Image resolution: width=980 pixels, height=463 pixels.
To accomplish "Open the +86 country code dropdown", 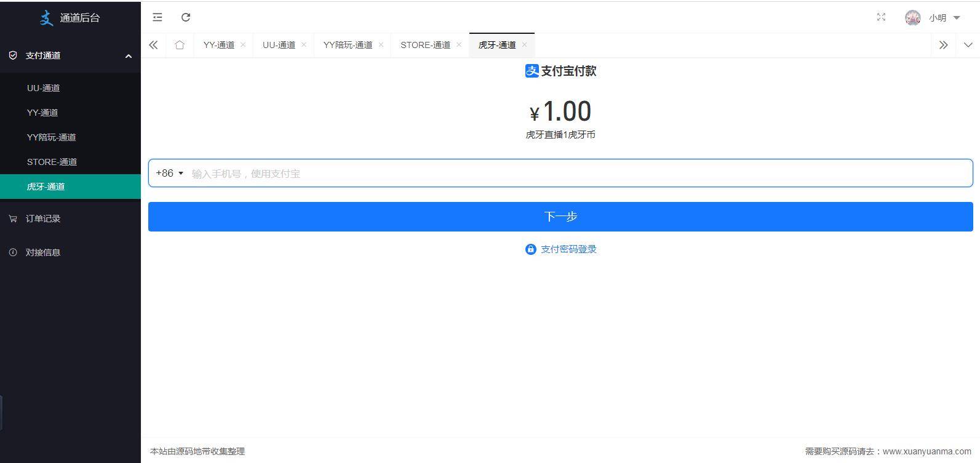I will click(x=170, y=173).
